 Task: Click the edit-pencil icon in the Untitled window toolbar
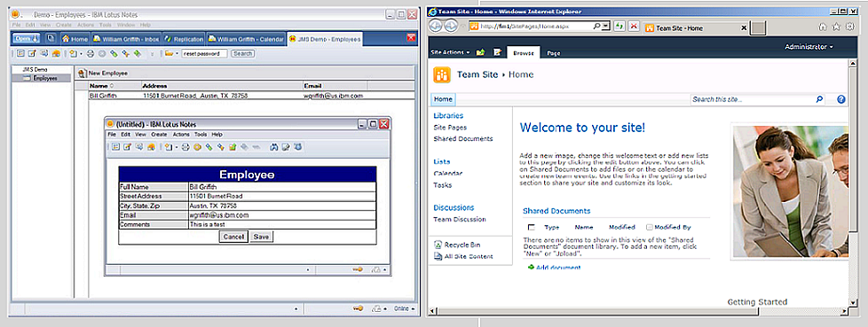click(x=127, y=147)
